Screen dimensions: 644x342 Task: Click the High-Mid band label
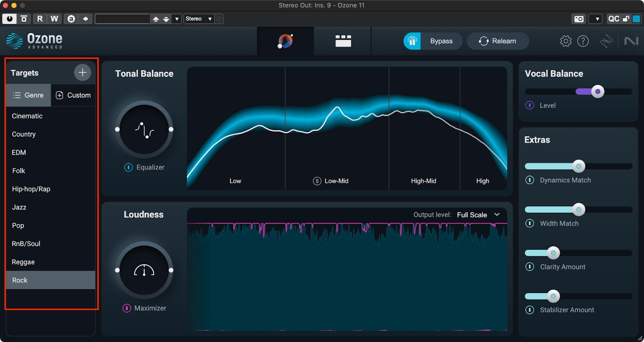423,181
